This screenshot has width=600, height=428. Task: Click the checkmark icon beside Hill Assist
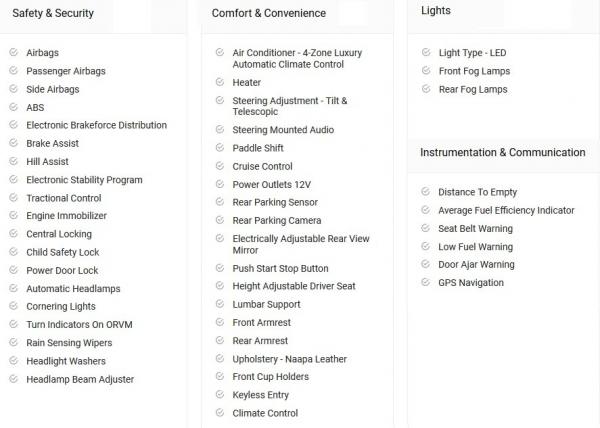click(x=13, y=161)
